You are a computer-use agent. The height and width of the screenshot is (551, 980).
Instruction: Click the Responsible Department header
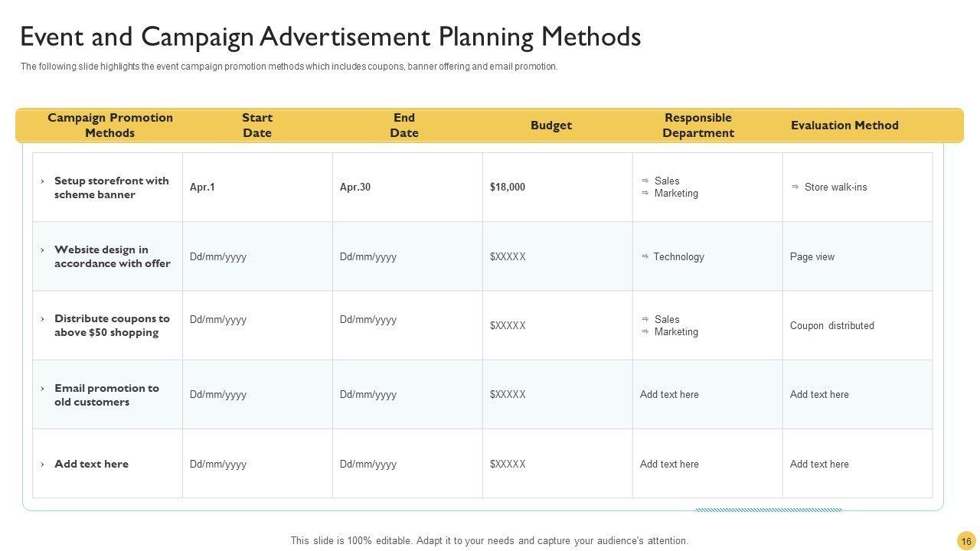click(697, 125)
